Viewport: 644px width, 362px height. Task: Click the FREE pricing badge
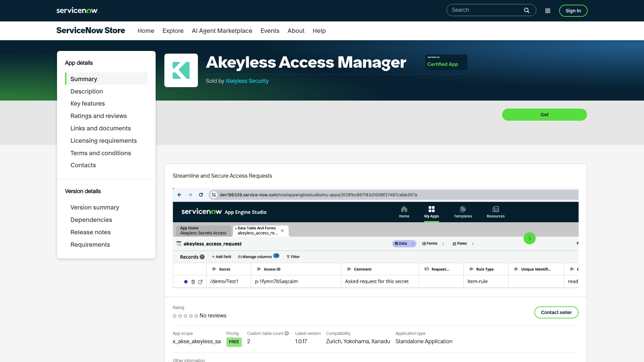click(x=234, y=342)
